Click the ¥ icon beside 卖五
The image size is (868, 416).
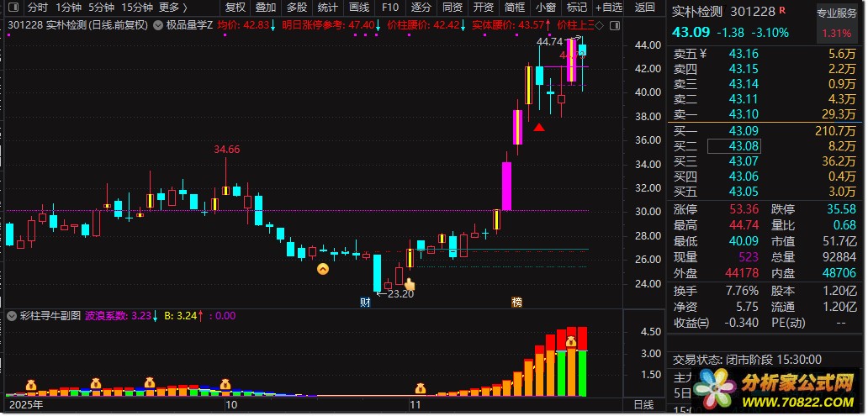point(703,54)
